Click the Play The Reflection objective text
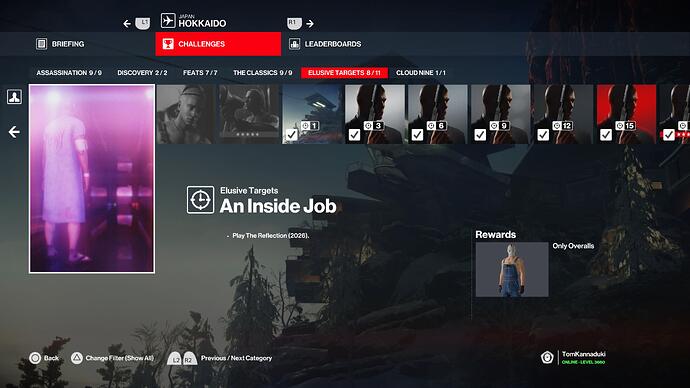Viewport: 690px width, 388px height. (x=271, y=236)
